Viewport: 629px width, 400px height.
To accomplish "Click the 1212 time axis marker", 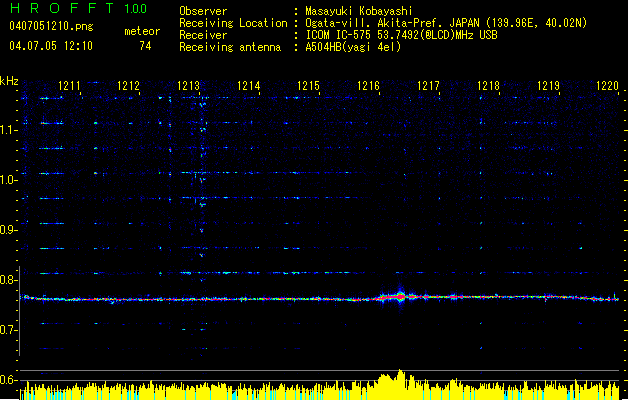I will [x=128, y=86].
